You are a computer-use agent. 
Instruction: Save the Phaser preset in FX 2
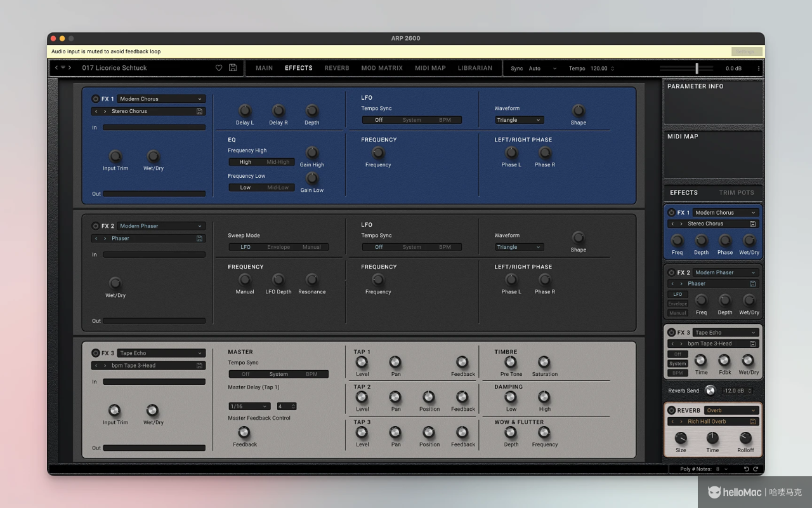pyautogui.click(x=200, y=239)
